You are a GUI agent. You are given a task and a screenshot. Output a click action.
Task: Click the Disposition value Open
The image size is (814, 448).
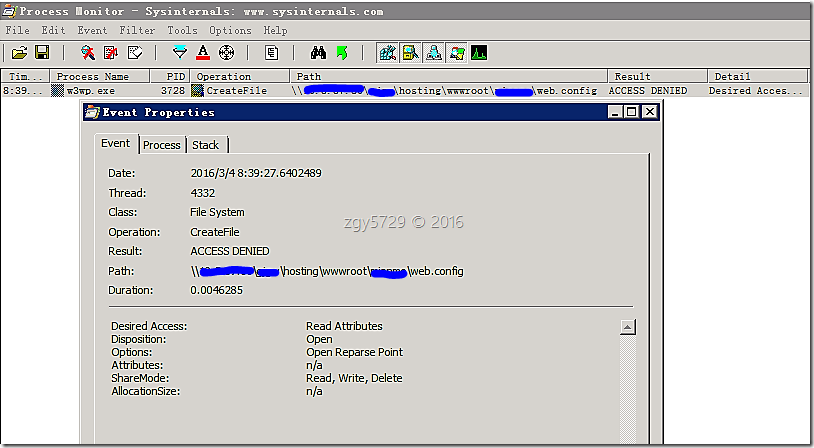(x=319, y=339)
